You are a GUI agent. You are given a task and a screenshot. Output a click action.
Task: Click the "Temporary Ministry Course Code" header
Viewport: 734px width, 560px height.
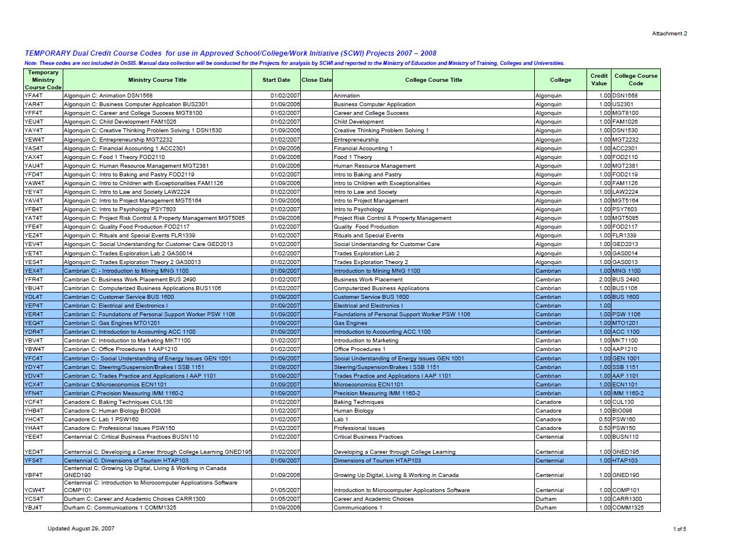click(x=43, y=80)
